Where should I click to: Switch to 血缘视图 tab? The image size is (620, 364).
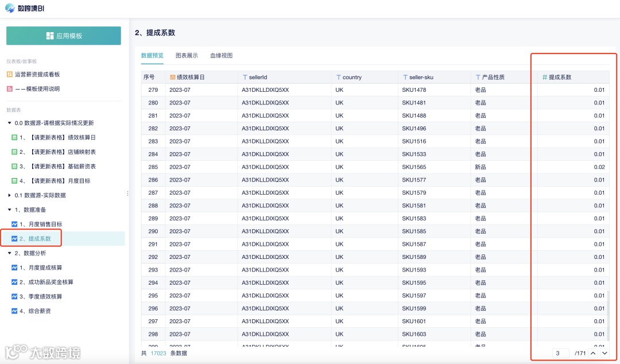pyautogui.click(x=222, y=55)
